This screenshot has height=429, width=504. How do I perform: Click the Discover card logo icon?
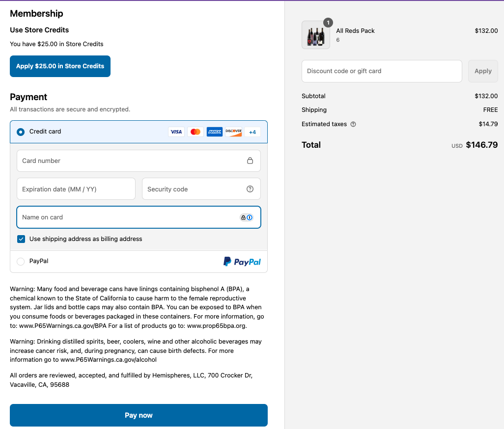[x=233, y=132]
